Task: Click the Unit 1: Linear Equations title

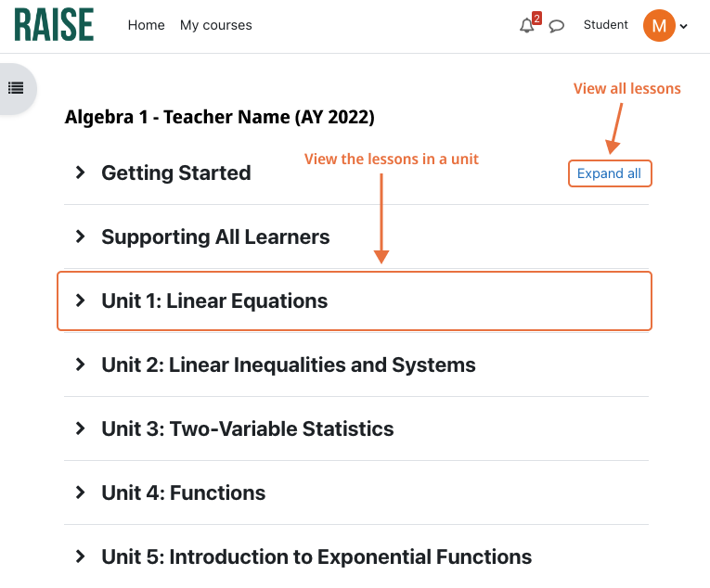Action: [x=214, y=300]
